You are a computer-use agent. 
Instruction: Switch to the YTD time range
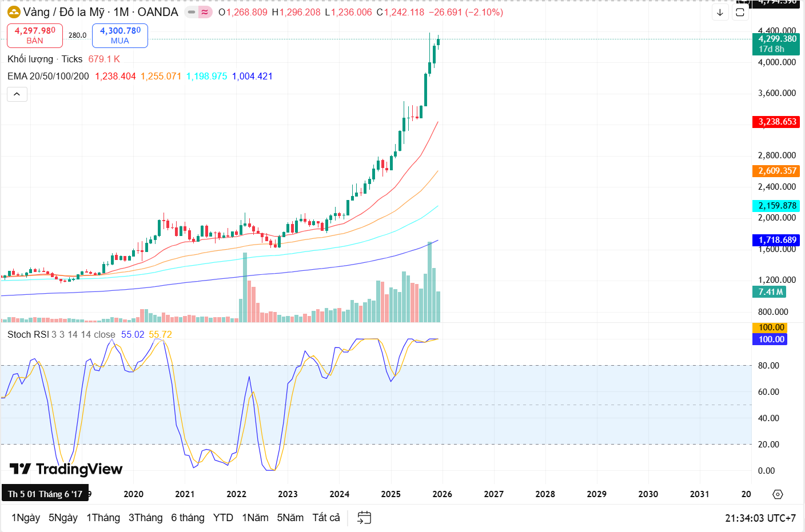point(223,518)
